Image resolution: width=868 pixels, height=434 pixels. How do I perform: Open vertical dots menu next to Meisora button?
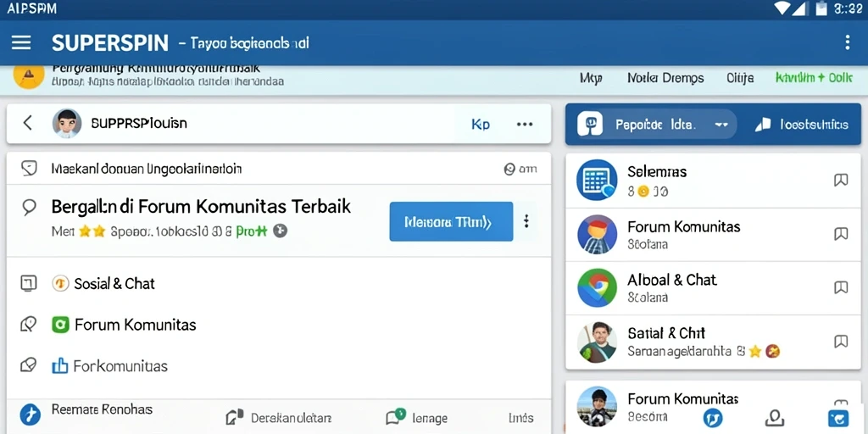click(526, 221)
